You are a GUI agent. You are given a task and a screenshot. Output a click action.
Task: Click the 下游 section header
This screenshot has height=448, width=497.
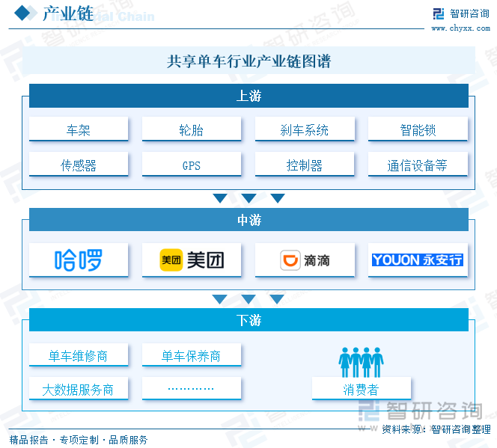pyautogui.click(x=248, y=320)
